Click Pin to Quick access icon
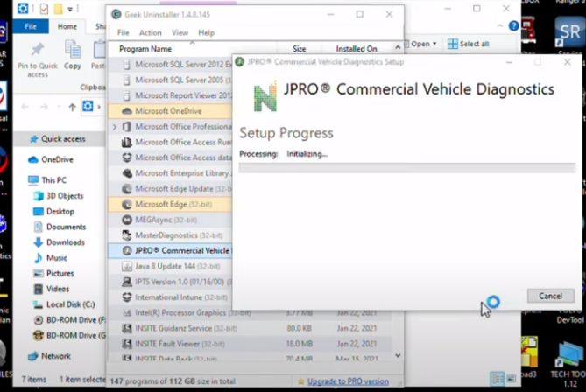The width and height of the screenshot is (586, 392). pos(38,50)
